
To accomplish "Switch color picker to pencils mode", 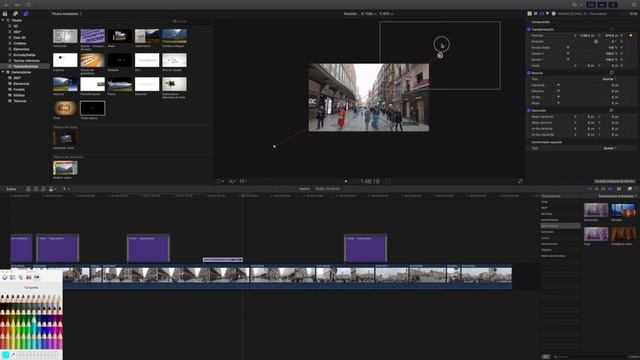I will coord(36,277).
